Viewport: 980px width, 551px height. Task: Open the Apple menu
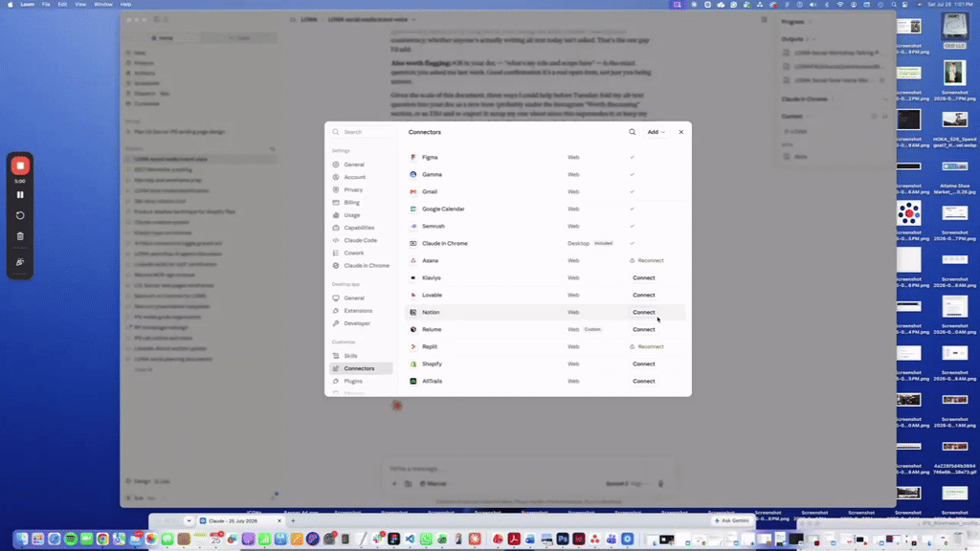click(10, 5)
